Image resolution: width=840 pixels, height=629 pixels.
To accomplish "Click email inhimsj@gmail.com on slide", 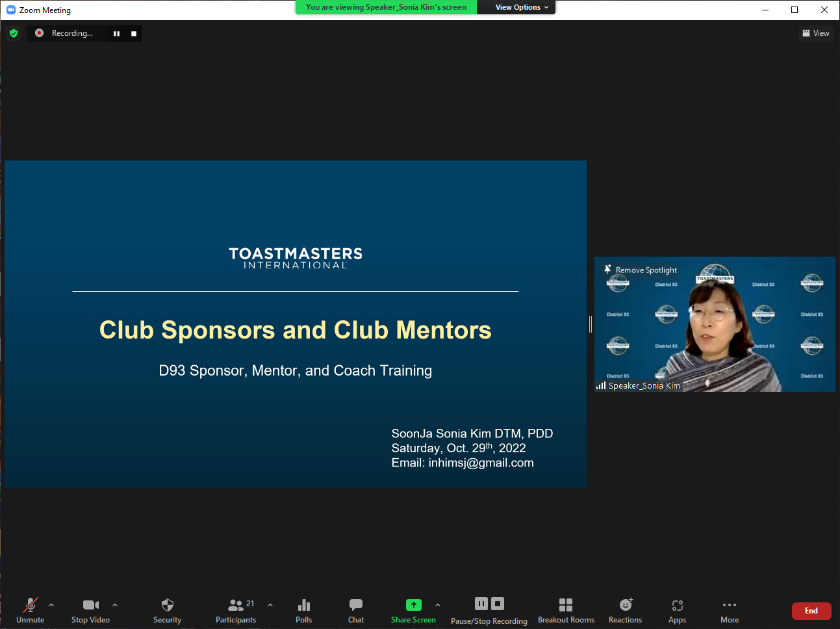I will pyautogui.click(x=481, y=463).
